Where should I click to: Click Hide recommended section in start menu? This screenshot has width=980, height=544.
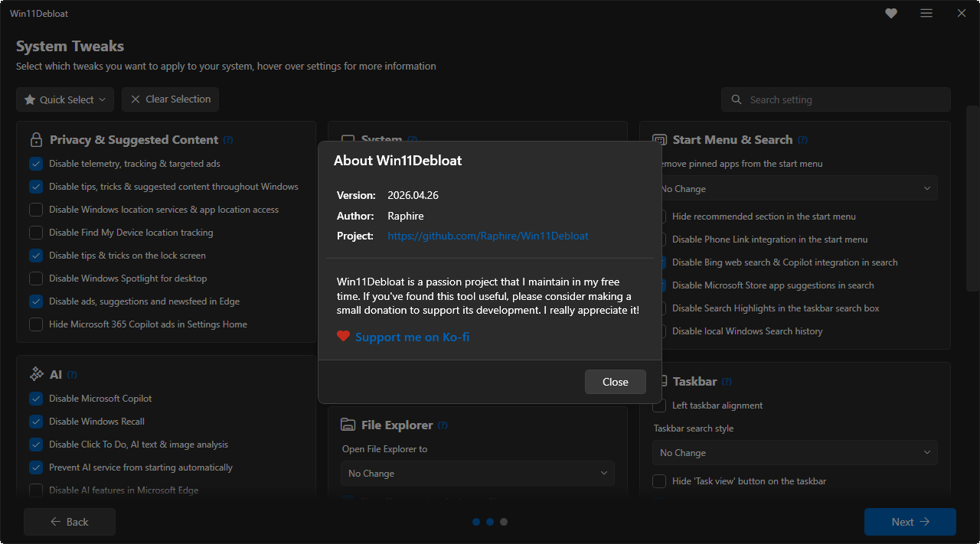(x=764, y=217)
